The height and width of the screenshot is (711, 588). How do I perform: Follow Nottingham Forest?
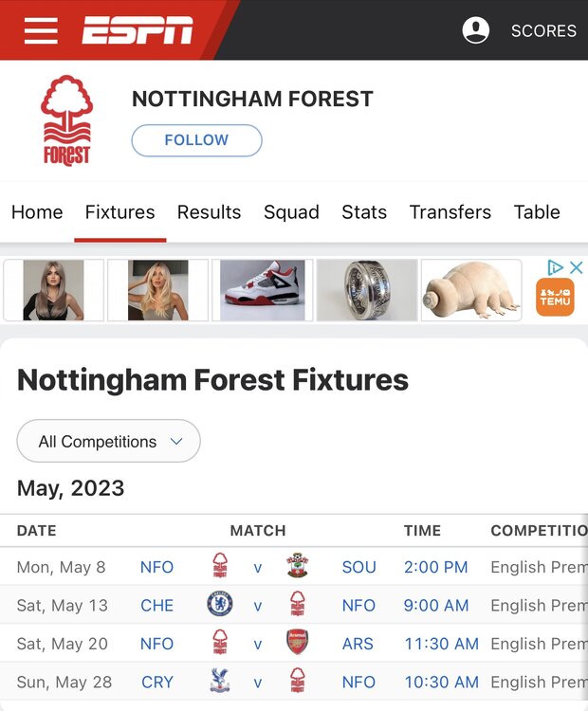click(x=196, y=140)
